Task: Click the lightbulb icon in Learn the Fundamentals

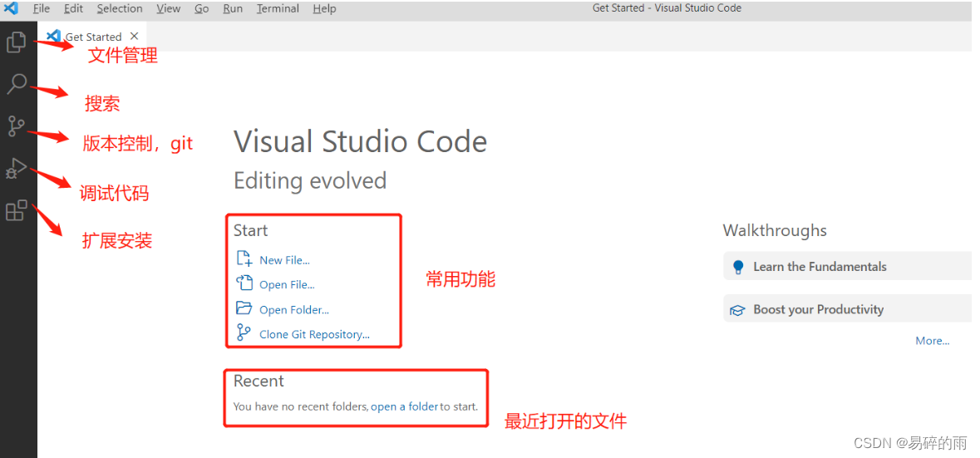Action: (x=738, y=268)
